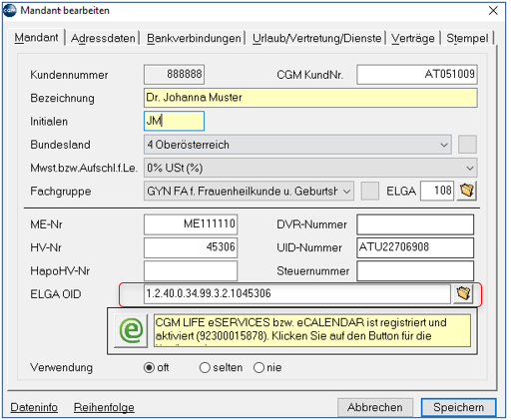Screen dimensions: 511x420
Task: Open the Mwst.bzw.Aufschl.f.Le. dropdown
Action: [310, 168]
